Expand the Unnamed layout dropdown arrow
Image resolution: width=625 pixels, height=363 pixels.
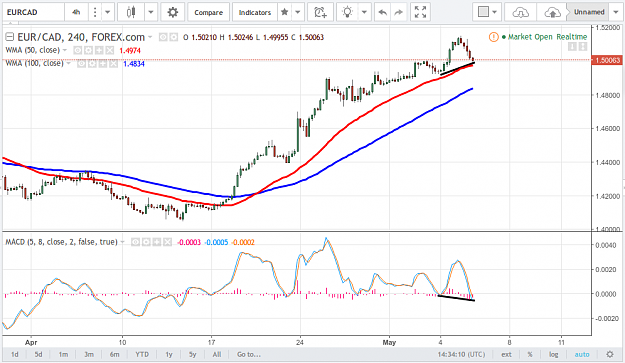pos(616,12)
